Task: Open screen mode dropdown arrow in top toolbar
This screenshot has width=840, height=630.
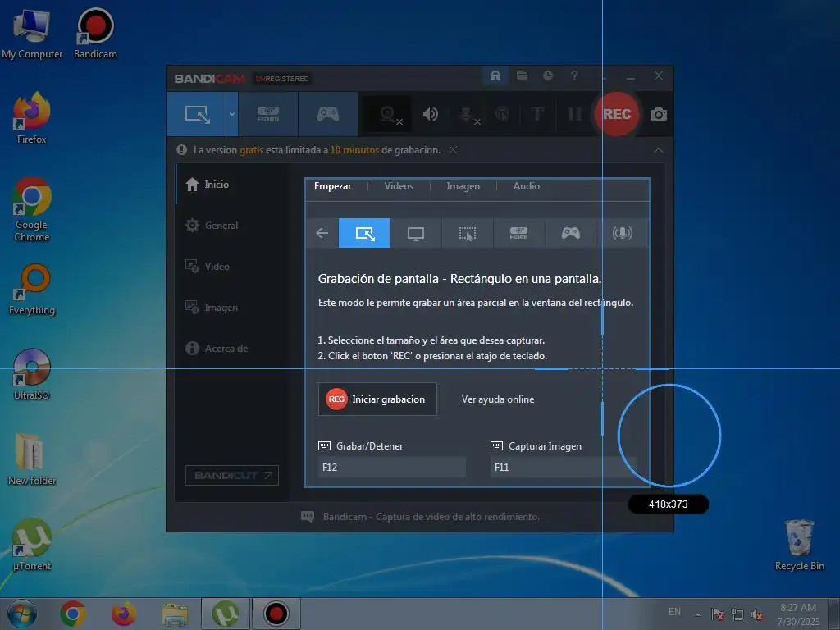Action: click(232, 114)
